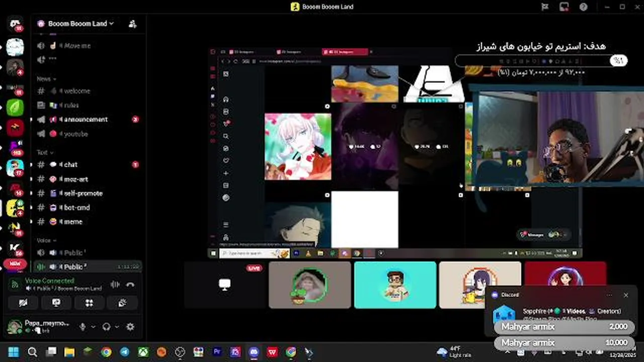Open activities launcher in voice panel
644x362 pixels.
pyautogui.click(x=89, y=303)
